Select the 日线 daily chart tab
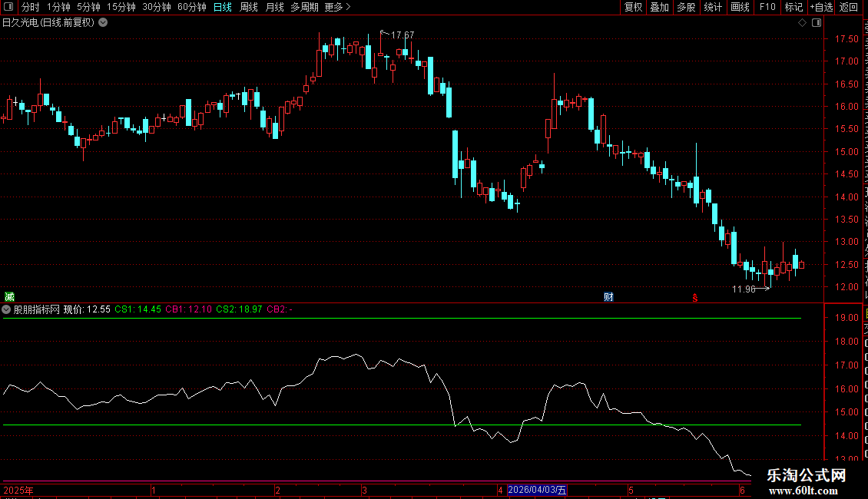This screenshot has height=499, width=868. point(223,7)
